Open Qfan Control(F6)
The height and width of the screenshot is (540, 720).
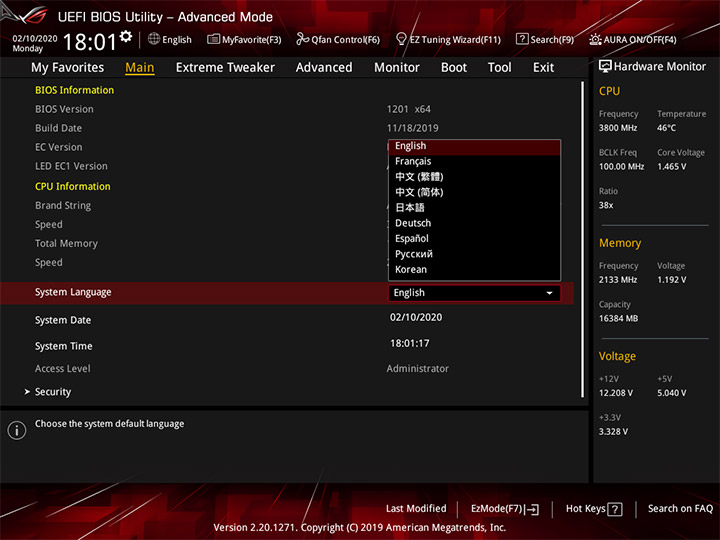(x=338, y=39)
